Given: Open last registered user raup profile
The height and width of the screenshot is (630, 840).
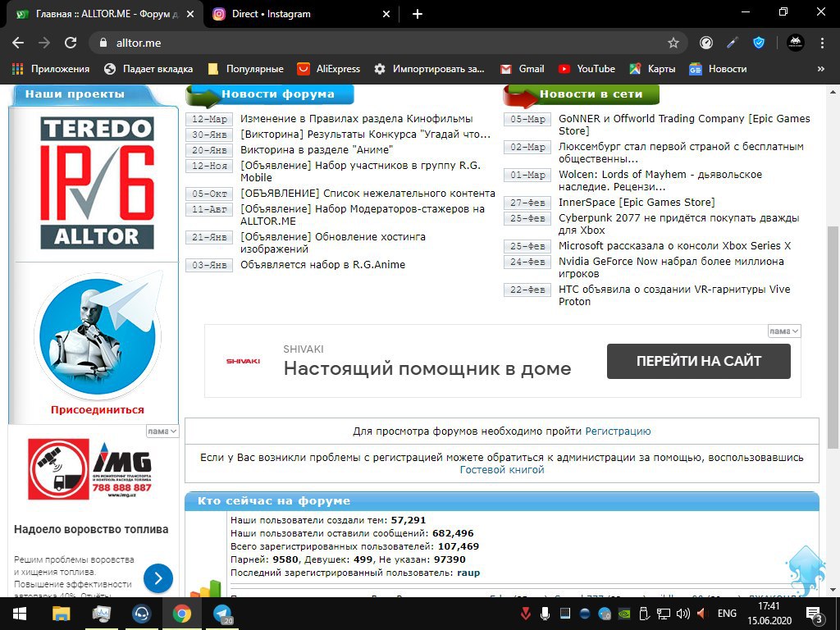Looking at the screenshot, I should point(468,573).
